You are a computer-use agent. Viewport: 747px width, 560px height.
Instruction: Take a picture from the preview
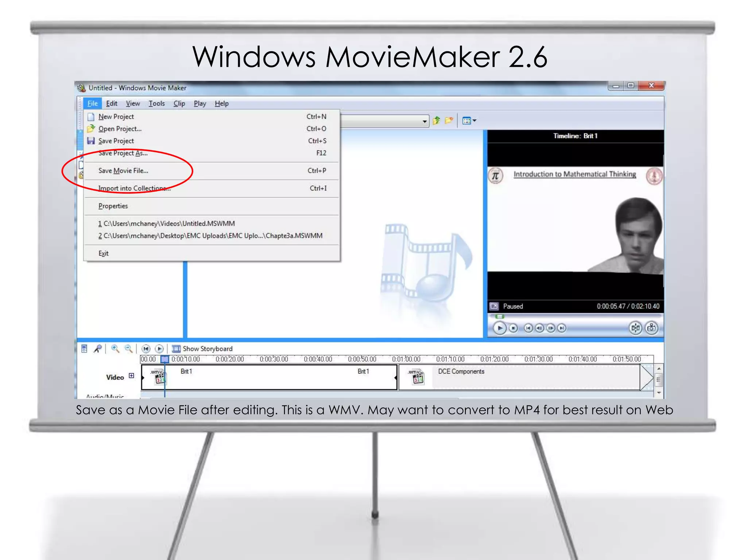[651, 328]
